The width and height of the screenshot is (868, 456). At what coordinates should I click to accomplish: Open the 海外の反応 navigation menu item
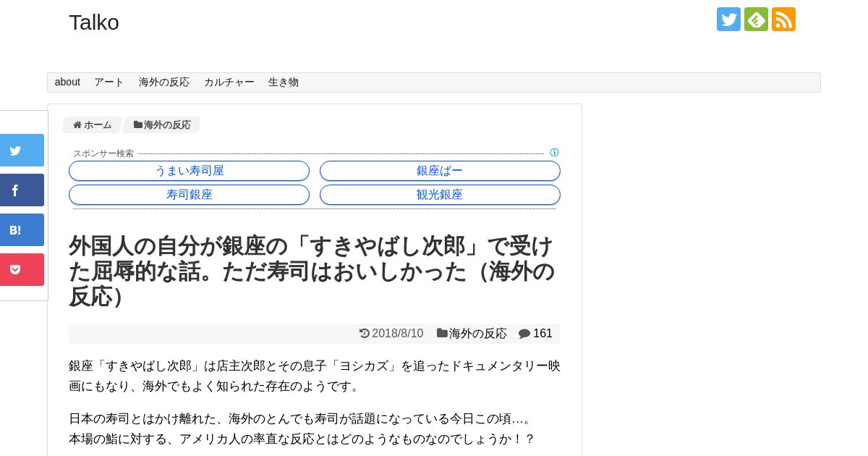point(164,83)
